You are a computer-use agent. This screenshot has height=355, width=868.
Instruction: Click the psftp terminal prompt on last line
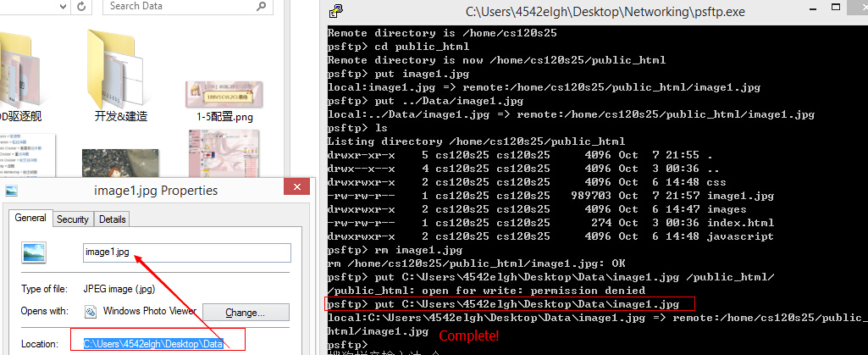(x=347, y=346)
